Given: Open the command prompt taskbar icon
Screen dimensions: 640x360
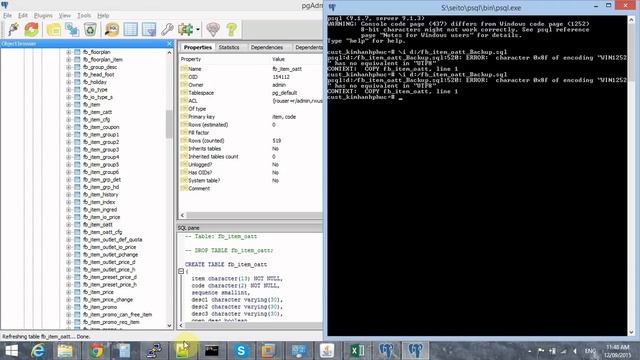Looking at the screenshot, I should click(211, 351).
